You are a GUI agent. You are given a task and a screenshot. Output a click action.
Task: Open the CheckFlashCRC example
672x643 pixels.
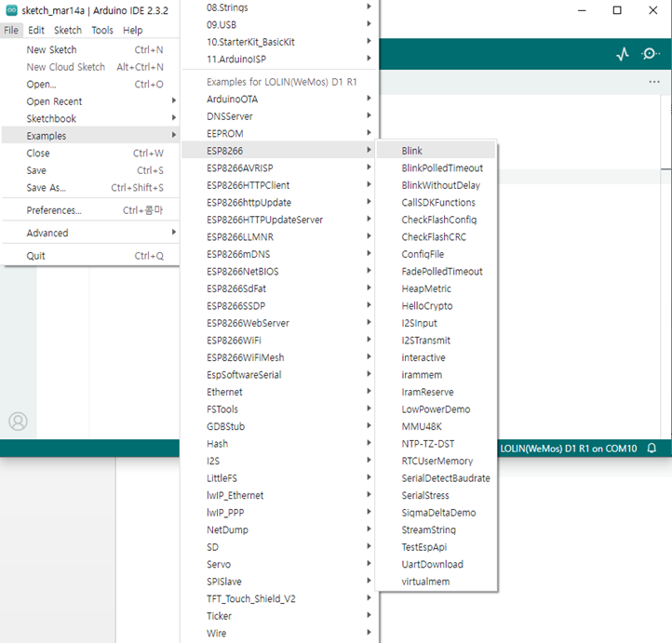tap(436, 237)
